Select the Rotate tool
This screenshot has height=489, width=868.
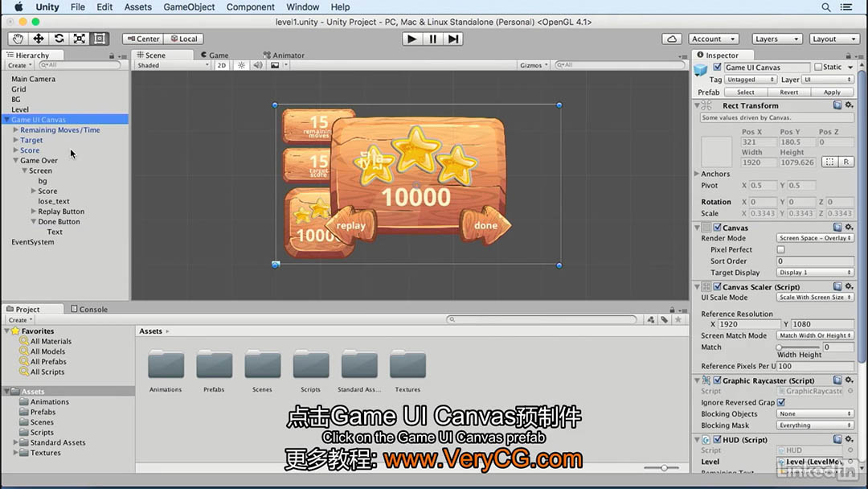[x=59, y=39]
